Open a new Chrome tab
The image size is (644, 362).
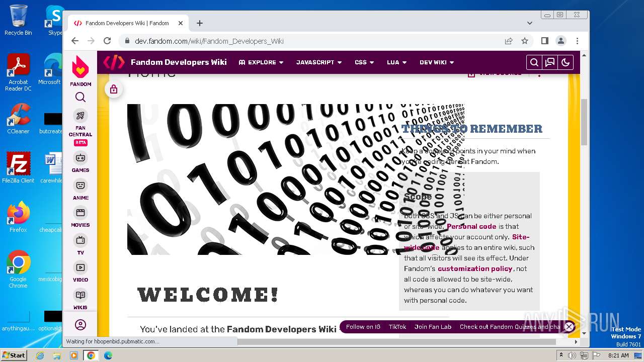point(200,23)
